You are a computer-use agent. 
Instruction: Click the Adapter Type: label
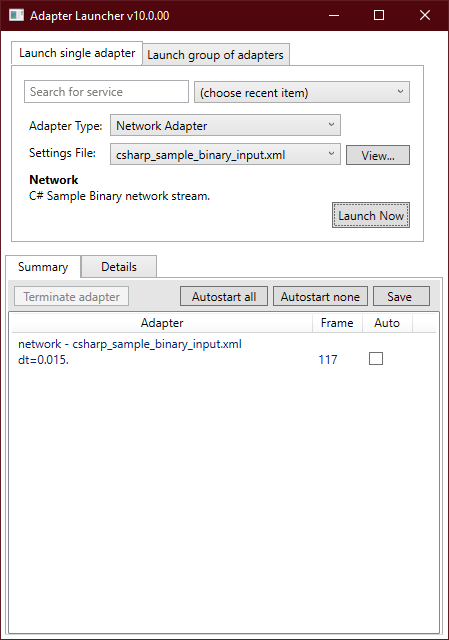[x=65, y=126]
